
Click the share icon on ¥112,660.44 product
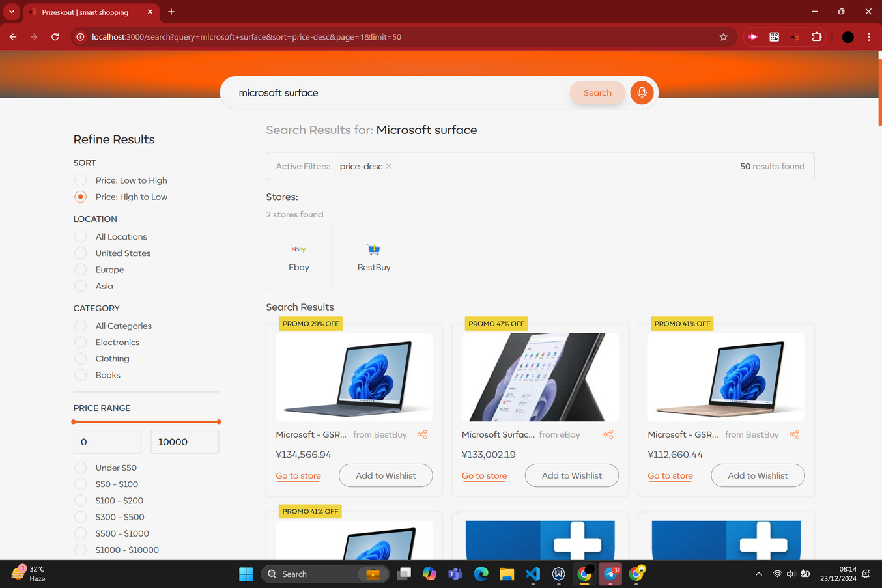[x=794, y=434]
